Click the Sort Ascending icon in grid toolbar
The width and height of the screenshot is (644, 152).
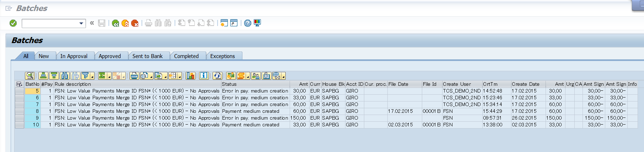click(43, 76)
